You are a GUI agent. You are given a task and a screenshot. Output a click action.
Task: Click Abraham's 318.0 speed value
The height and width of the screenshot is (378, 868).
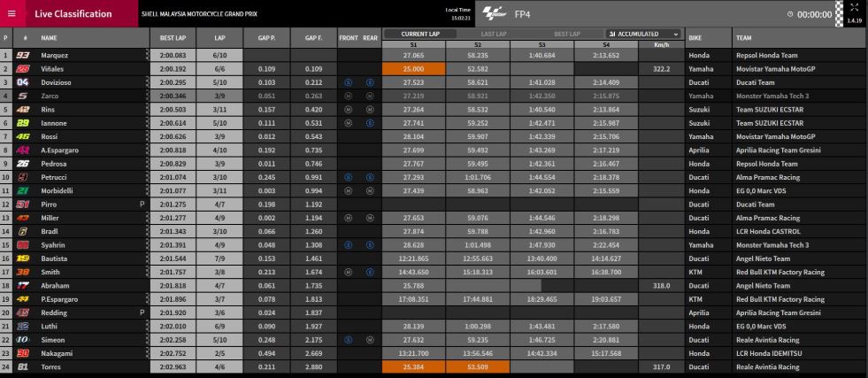coord(662,286)
